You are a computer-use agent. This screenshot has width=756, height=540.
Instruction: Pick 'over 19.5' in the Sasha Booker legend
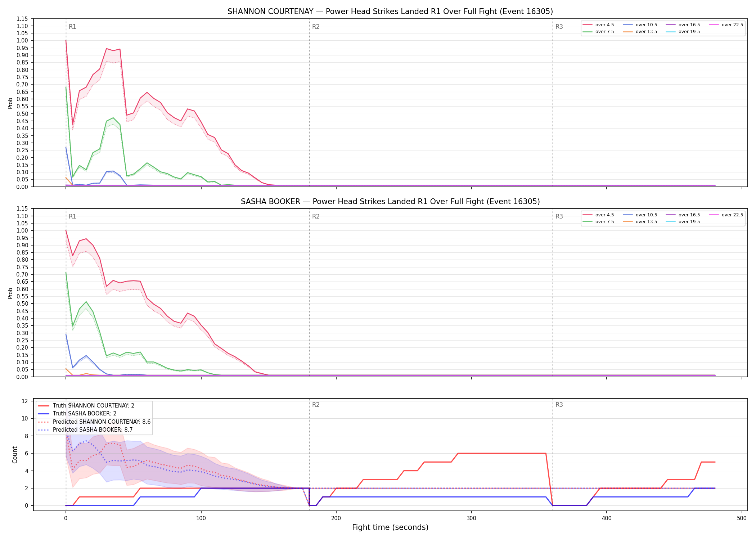coord(683,222)
